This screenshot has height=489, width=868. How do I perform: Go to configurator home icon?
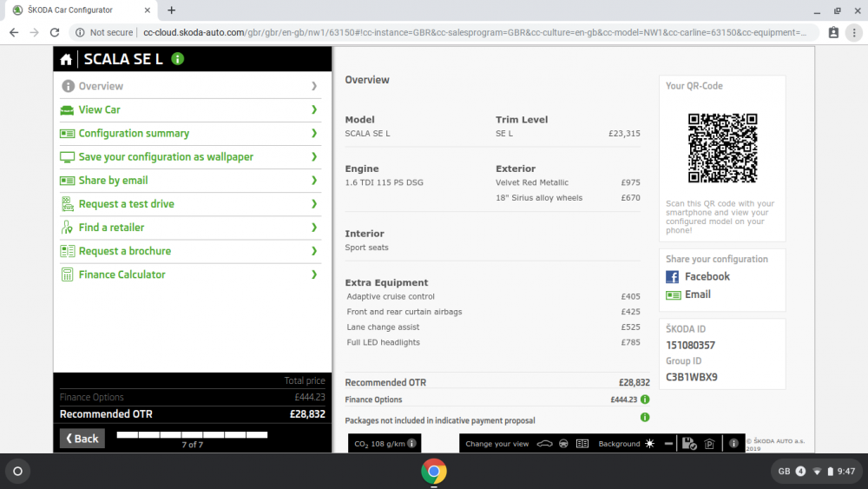point(66,59)
